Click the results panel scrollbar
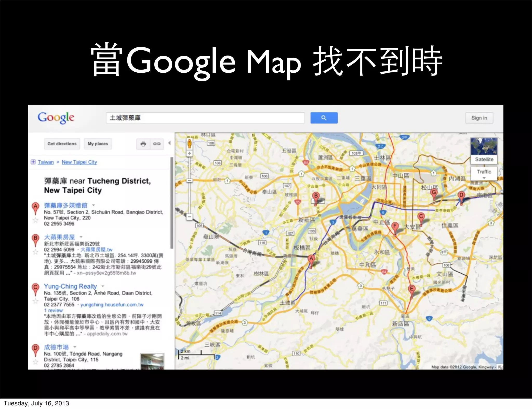 pyautogui.click(x=172, y=203)
